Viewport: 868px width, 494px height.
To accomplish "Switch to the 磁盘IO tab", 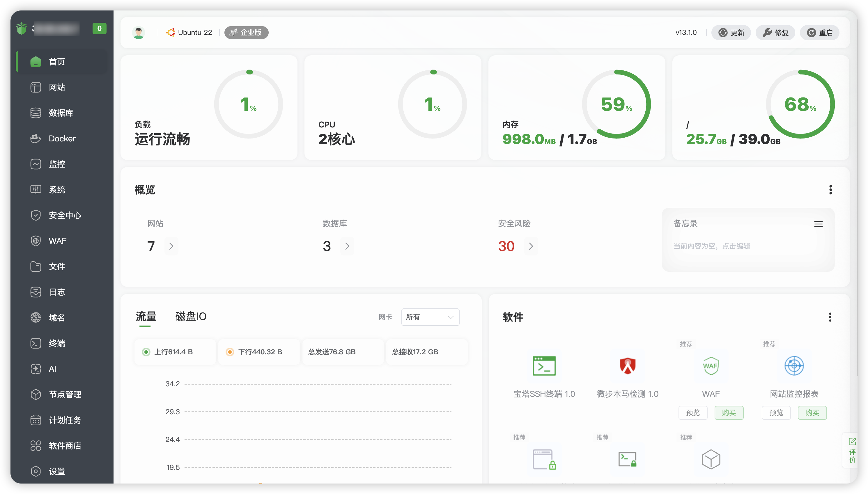I will click(x=191, y=317).
